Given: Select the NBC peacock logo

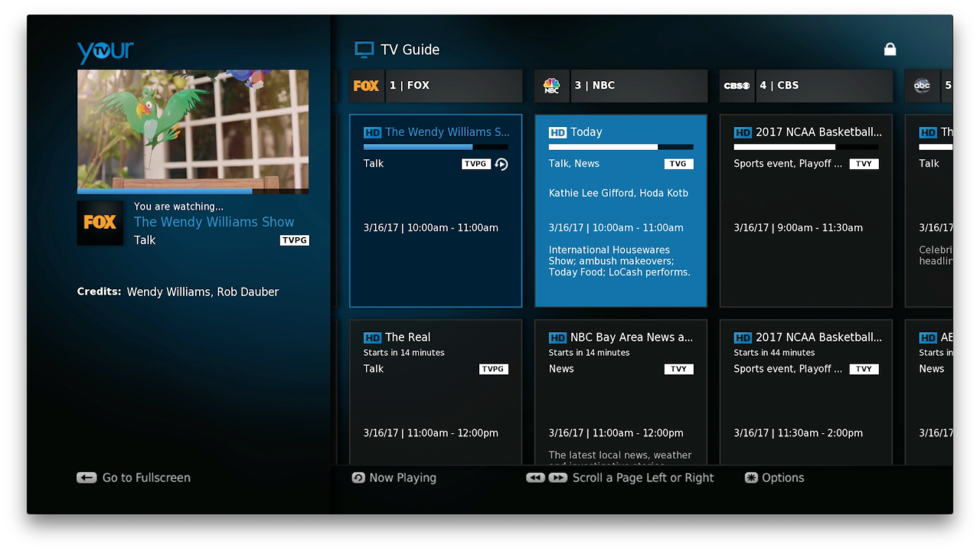Looking at the screenshot, I should point(551,85).
